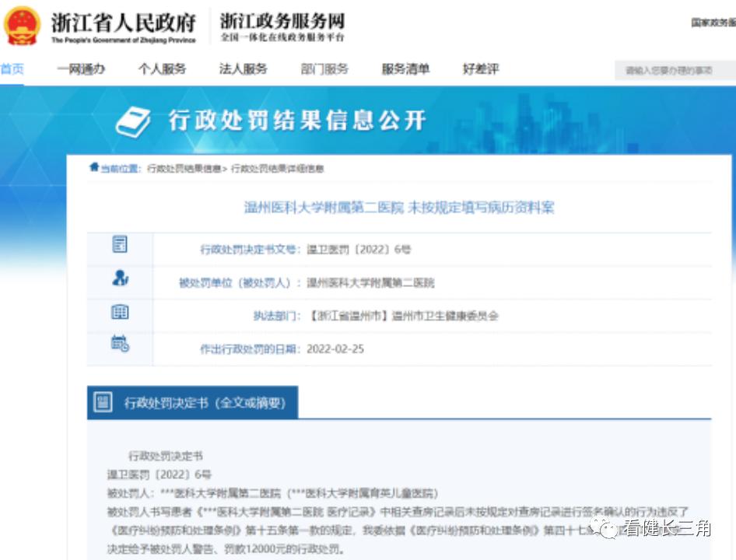The width and height of the screenshot is (736, 560).
Task: Open the 好差评 page
Action: [480, 69]
